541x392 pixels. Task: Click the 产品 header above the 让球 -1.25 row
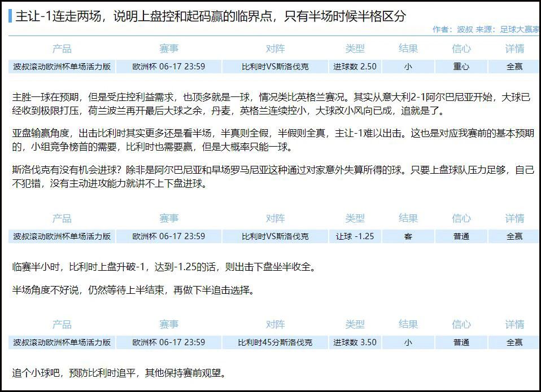tap(62, 218)
